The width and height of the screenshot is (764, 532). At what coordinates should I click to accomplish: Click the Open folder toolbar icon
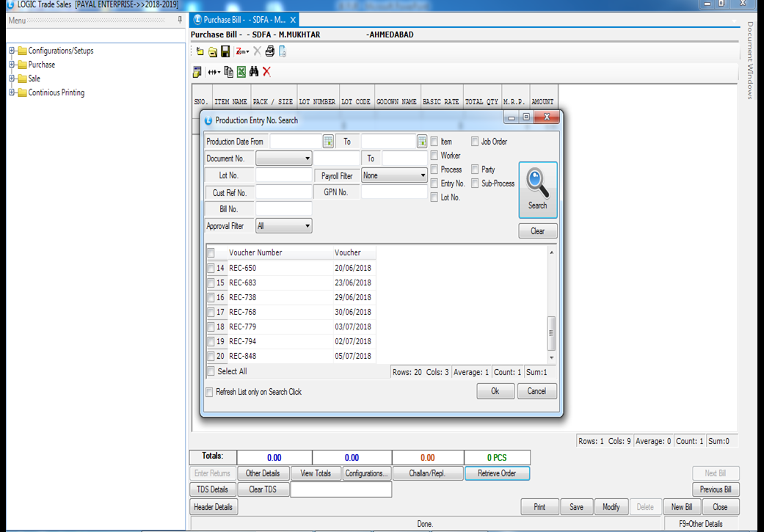point(212,51)
